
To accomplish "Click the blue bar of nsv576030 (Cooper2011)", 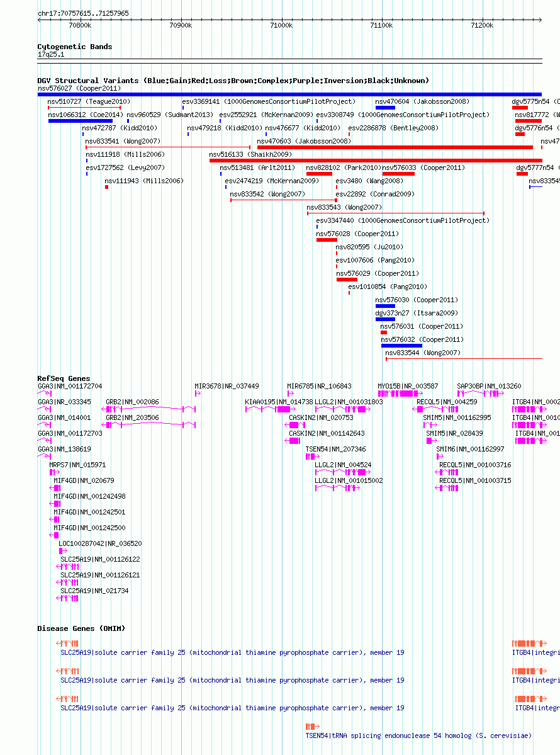I will coord(385,306).
